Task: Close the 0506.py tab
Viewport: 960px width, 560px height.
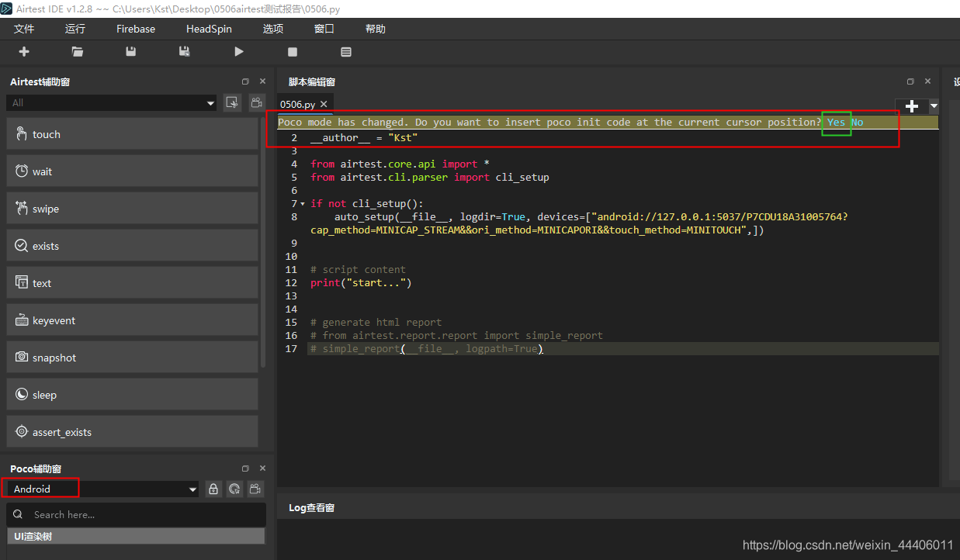Action: pyautogui.click(x=324, y=104)
